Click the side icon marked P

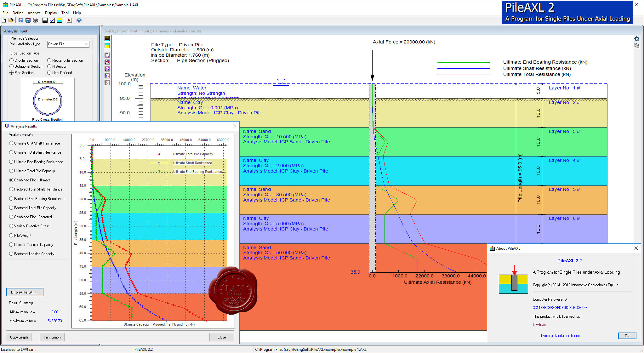107,83
